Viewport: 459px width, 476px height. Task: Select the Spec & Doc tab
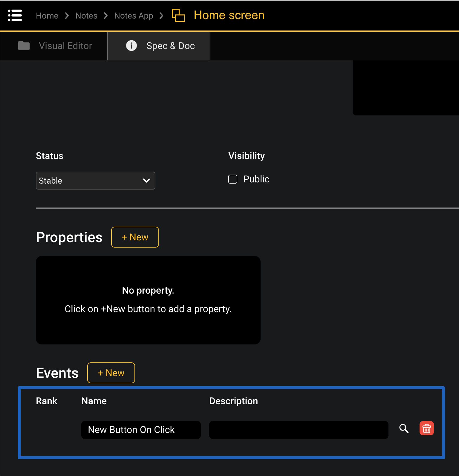point(170,46)
